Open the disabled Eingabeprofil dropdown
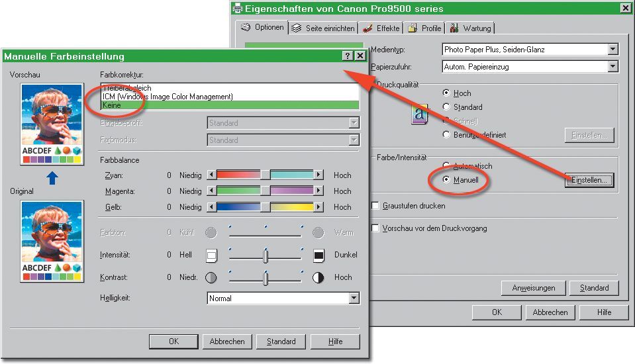Screen dimensions: 635x364 click(354, 122)
